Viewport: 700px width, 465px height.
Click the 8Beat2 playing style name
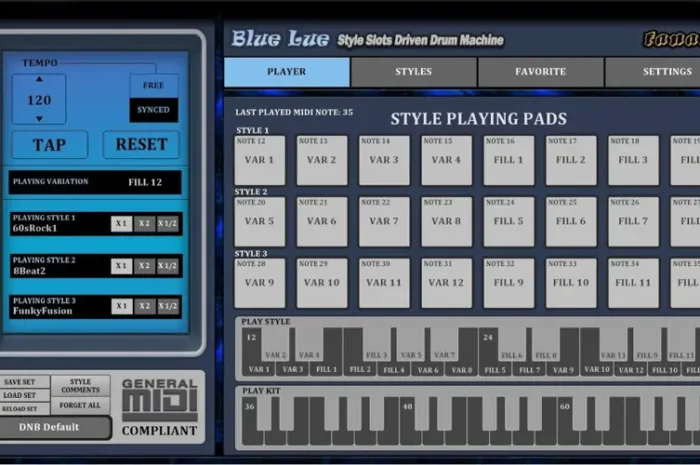pyautogui.click(x=29, y=270)
